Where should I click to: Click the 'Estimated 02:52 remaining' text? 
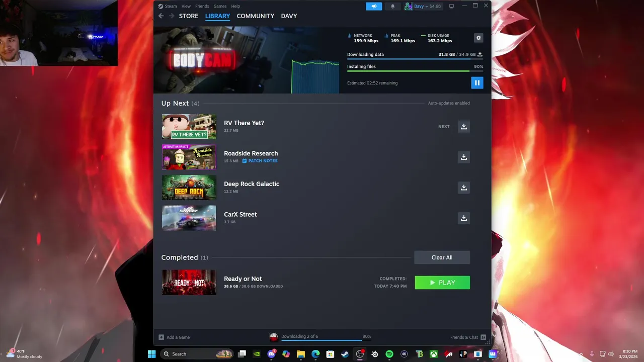pyautogui.click(x=372, y=83)
